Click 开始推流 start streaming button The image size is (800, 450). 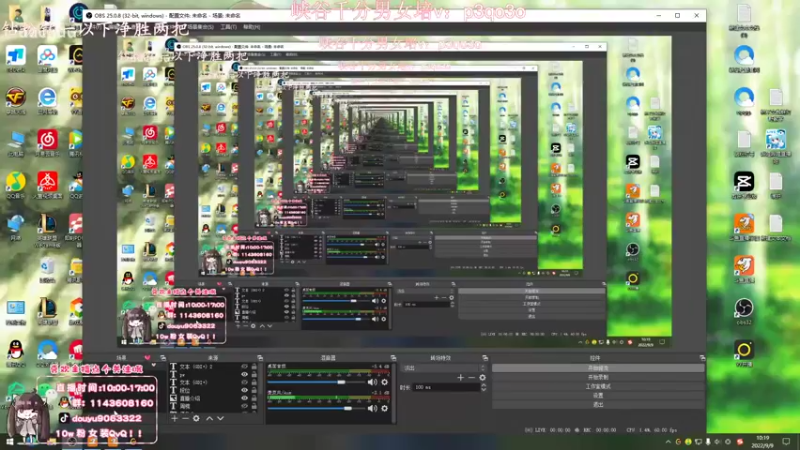(x=598, y=368)
